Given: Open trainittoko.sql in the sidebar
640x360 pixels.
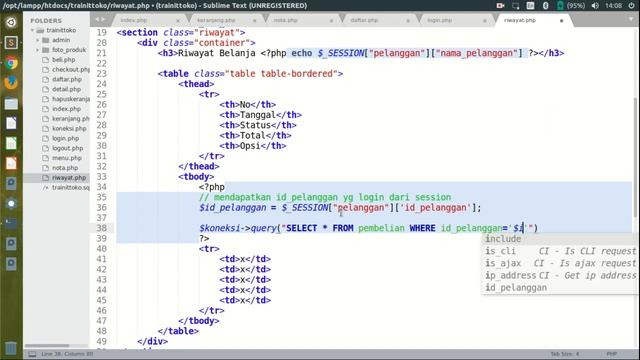Looking at the screenshot, I should click(x=71, y=187).
